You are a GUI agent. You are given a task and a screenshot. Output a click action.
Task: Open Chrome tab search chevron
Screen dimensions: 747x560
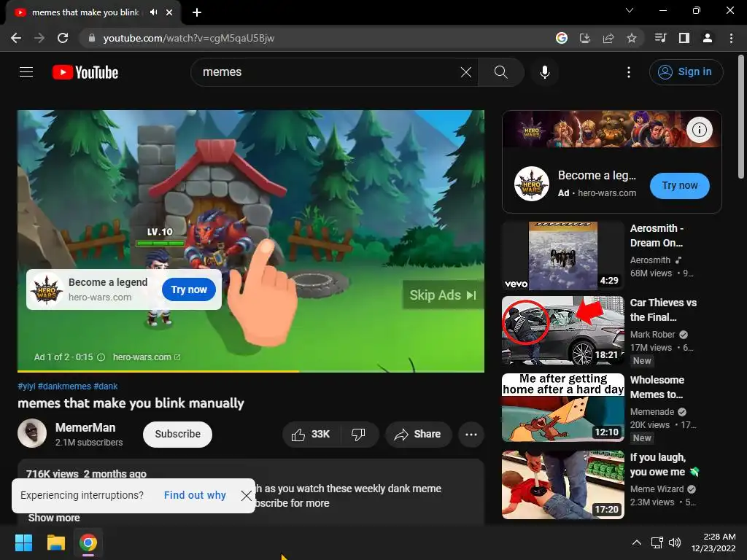pyautogui.click(x=630, y=10)
